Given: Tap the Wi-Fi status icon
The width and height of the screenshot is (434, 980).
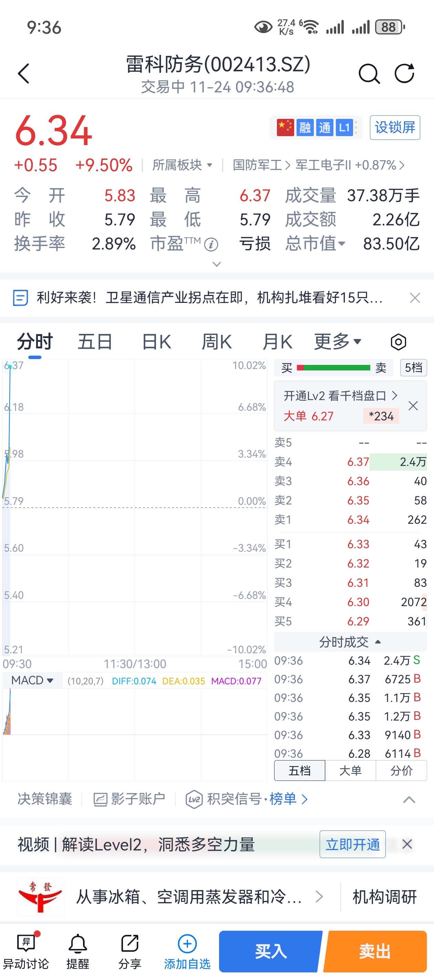Looking at the screenshot, I should [x=311, y=27].
